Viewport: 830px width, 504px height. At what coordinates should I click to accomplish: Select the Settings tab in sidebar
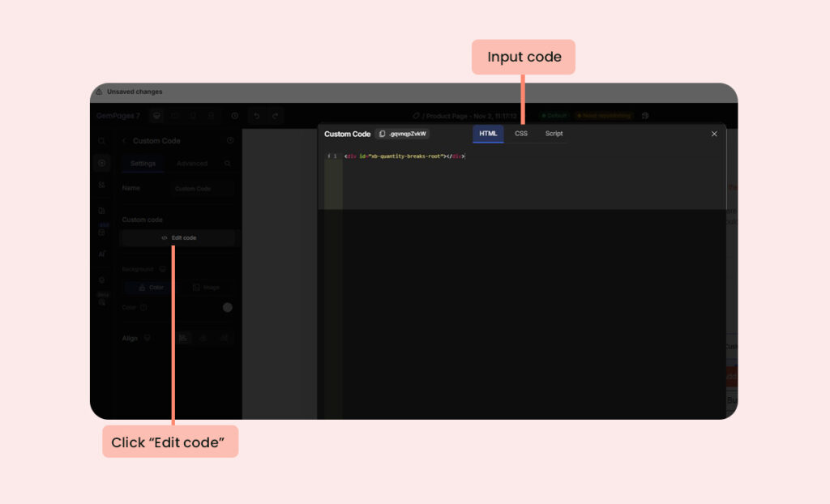coord(143,164)
